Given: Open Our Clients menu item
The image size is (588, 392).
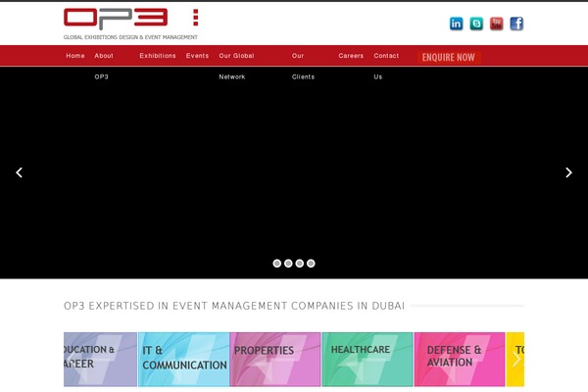Looking at the screenshot, I should point(303,66).
